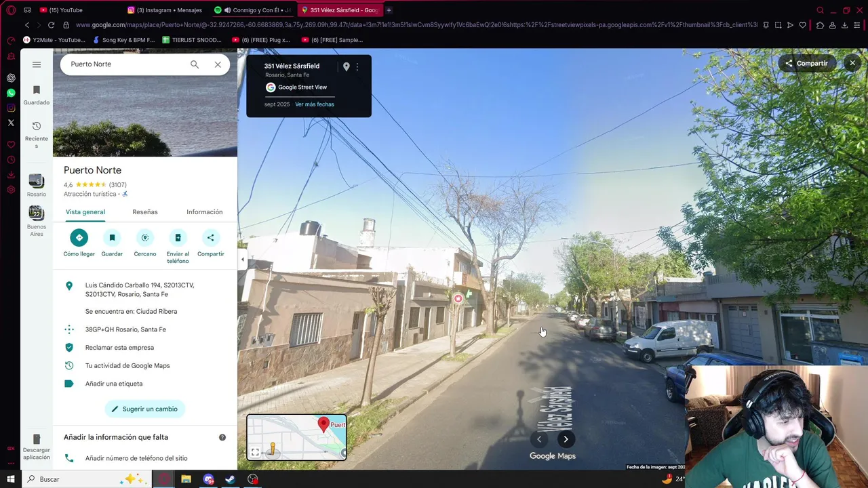Switch to the Reseñas tab
This screenshot has width=868, height=488.
[x=145, y=212]
